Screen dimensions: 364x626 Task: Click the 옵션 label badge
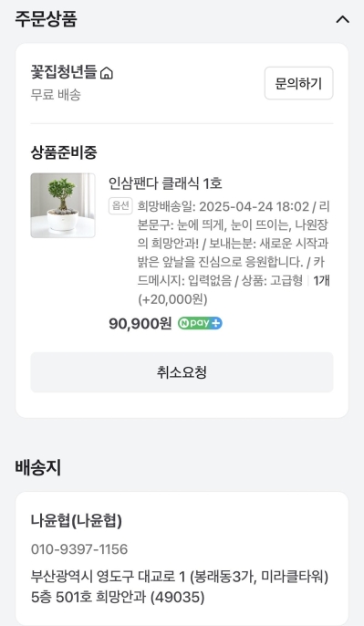120,206
